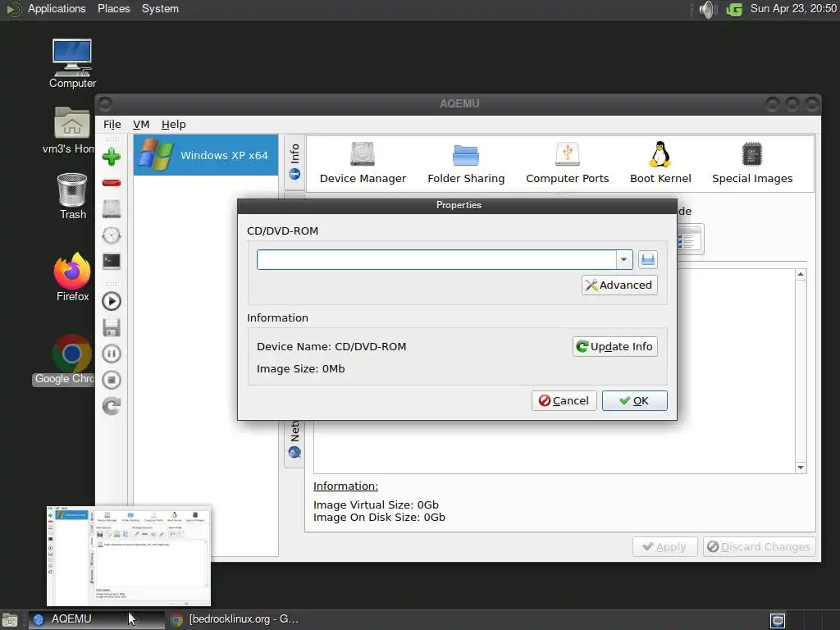
Task: Open Special Images section
Action: tap(752, 163)
